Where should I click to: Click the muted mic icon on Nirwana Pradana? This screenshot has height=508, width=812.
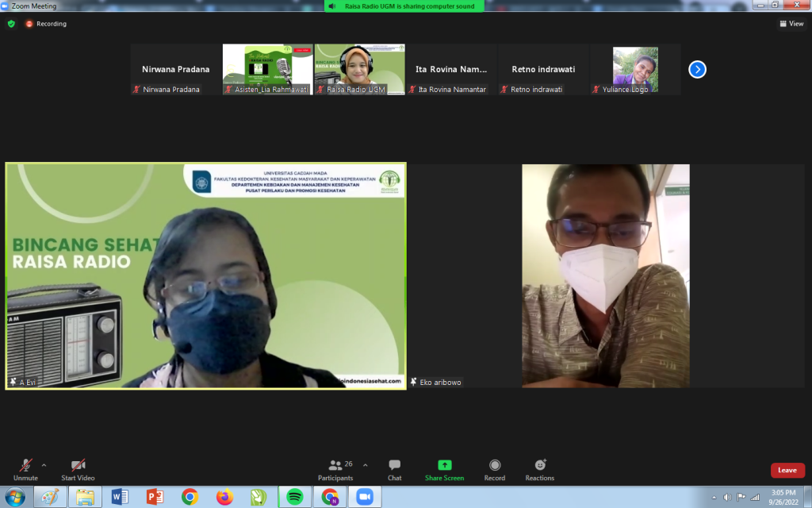click(136, 89)
